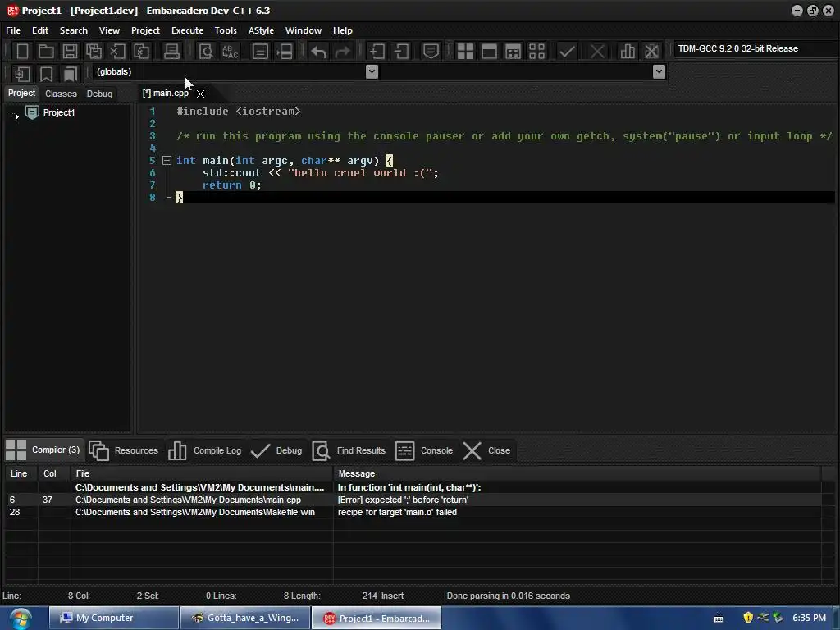Viewport: 840px width, 630px height.
Task: Show the Compiler (3) bottom tab
Action: pos(43,450)
